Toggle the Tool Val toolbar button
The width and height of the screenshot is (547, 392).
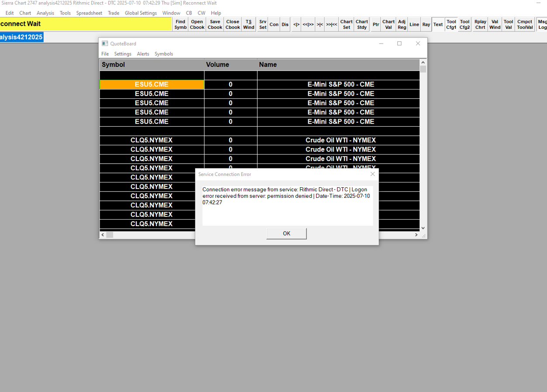509,24
